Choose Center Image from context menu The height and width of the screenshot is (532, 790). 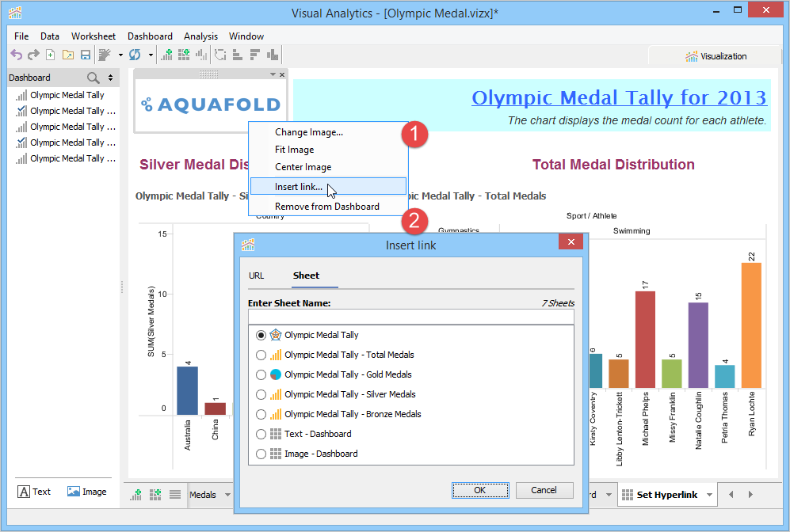329,167
